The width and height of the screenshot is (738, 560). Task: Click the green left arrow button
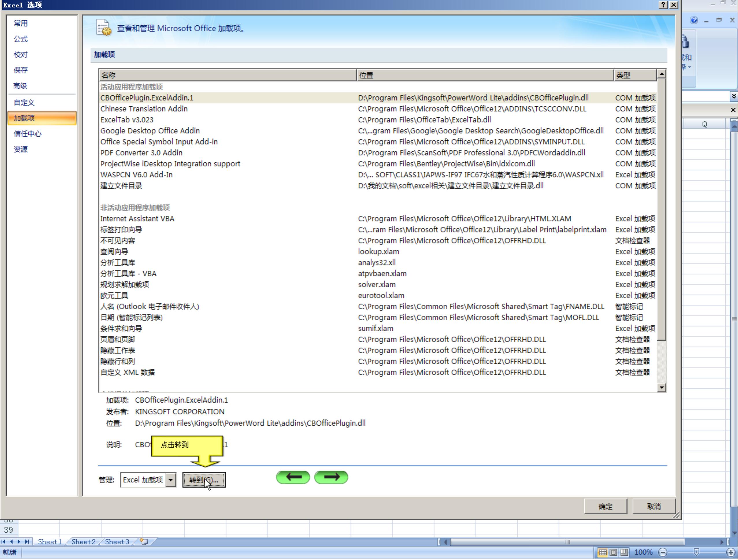(293, 477)
